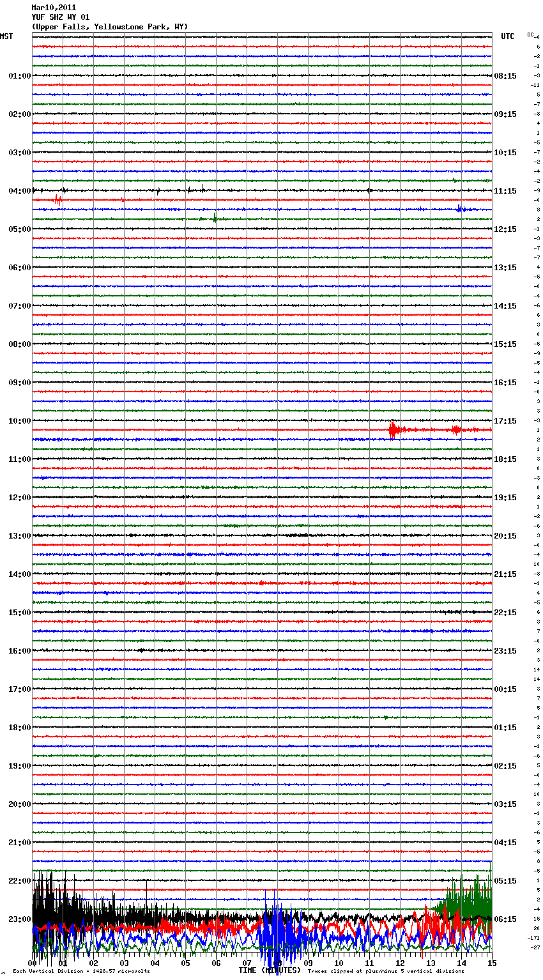This screenshot has width=543, height=980.
Task: Select the "06:00" MST time label
Action: click(x=20, y=268)
